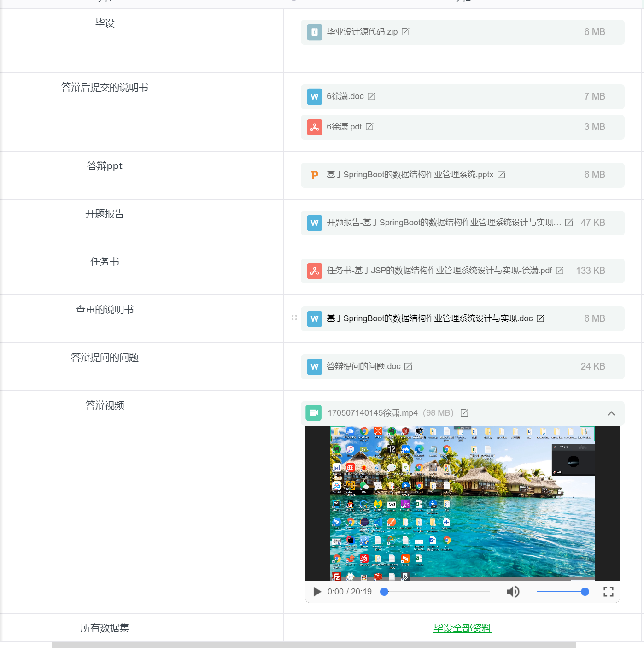Screen dimensions: 644x653
Task: Enter fullscreen video mode
Action: tap(609, 592)
